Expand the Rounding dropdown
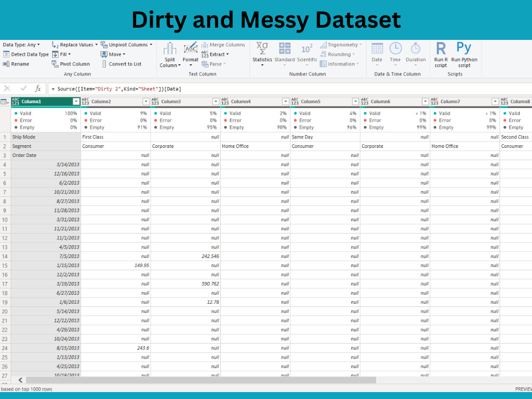 [x=354, y=54]
